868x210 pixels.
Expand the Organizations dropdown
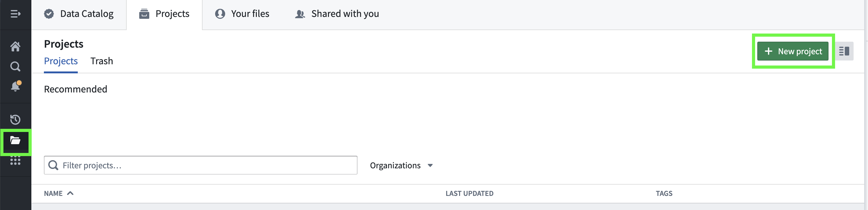(401, 165)
